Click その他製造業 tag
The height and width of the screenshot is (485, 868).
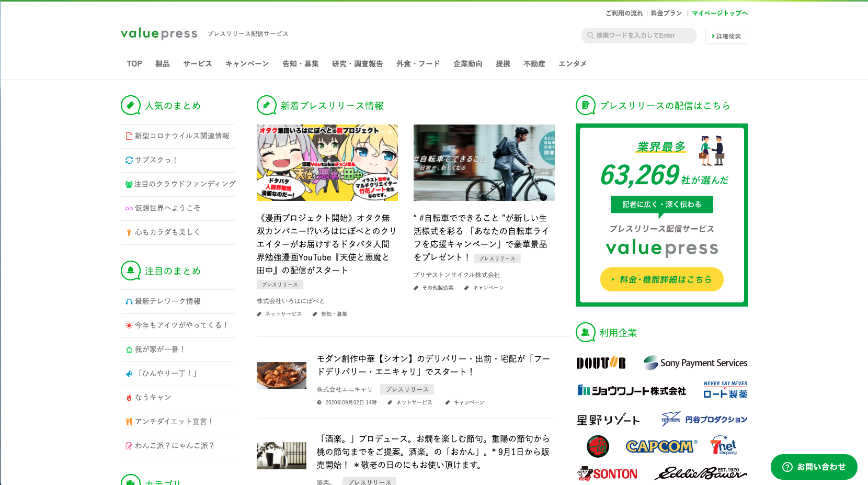(438, 288)
